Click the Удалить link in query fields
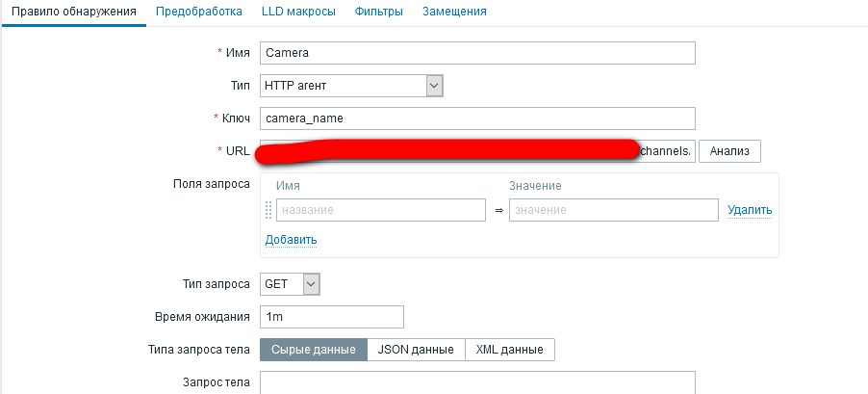The width and height of the screenshot is (868, 394). 750,210
